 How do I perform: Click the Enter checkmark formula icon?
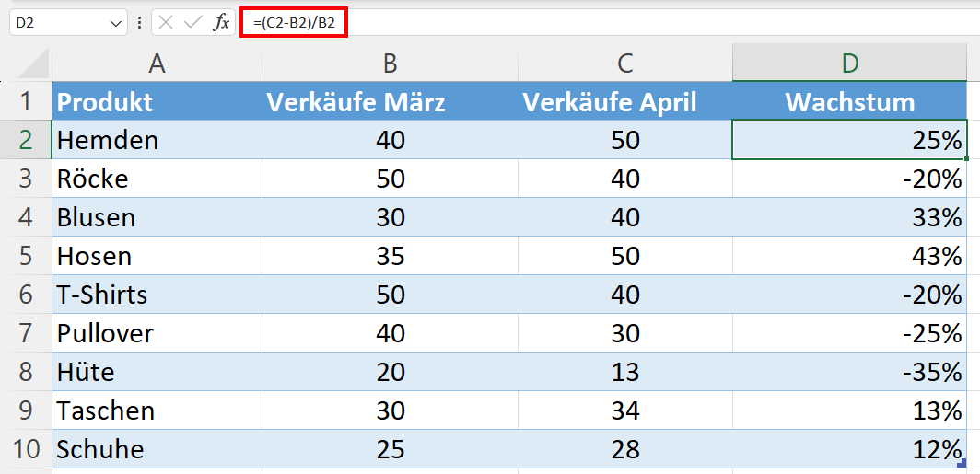coord(192,22)
